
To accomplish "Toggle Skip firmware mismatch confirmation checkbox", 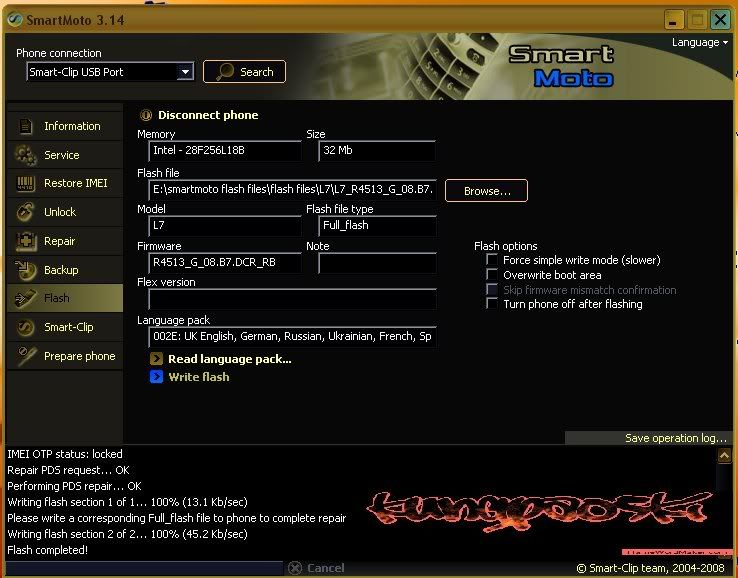I will (x=491, y=289).
